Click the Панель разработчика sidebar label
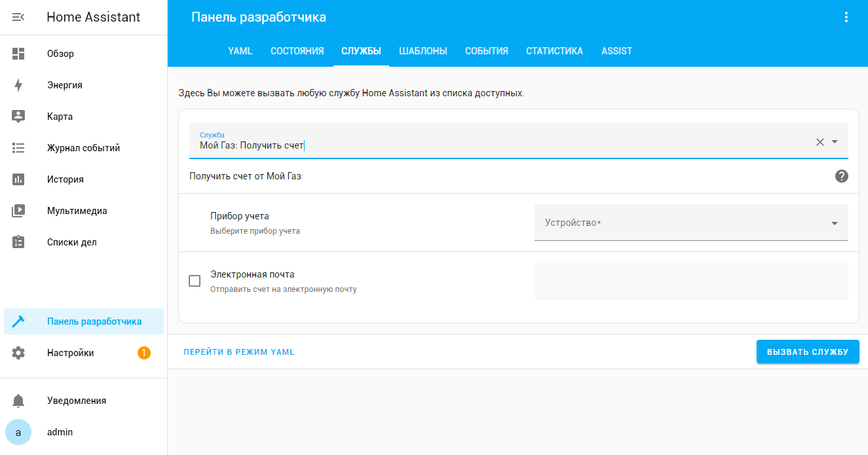 click(94, 321)
